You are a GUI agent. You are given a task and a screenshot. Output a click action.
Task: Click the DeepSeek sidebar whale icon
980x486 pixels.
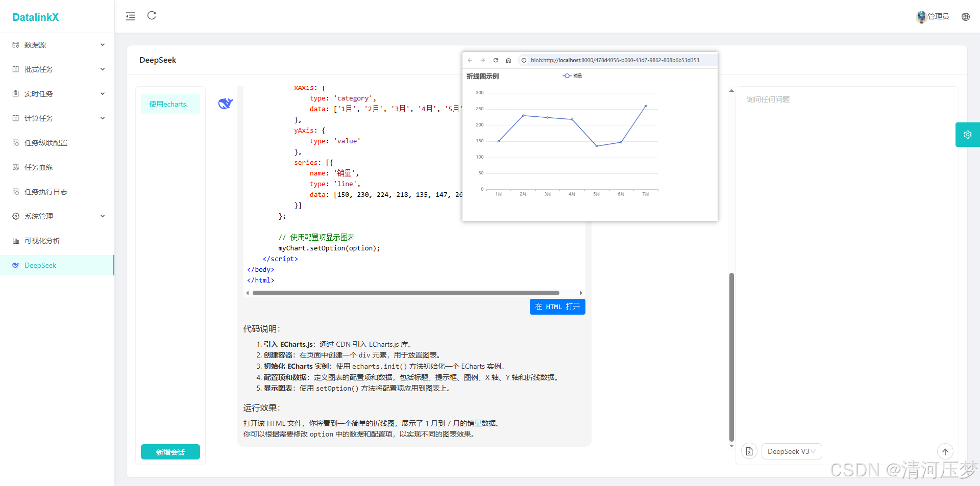click(16, 265)
